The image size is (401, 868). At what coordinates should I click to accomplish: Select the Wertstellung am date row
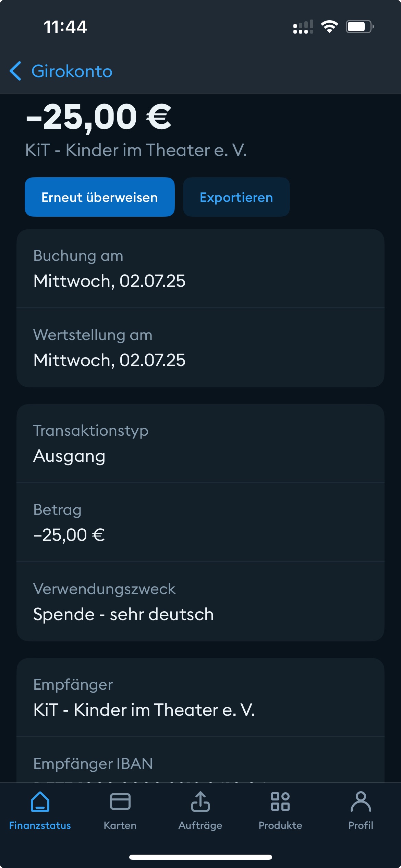click(200, 348)
